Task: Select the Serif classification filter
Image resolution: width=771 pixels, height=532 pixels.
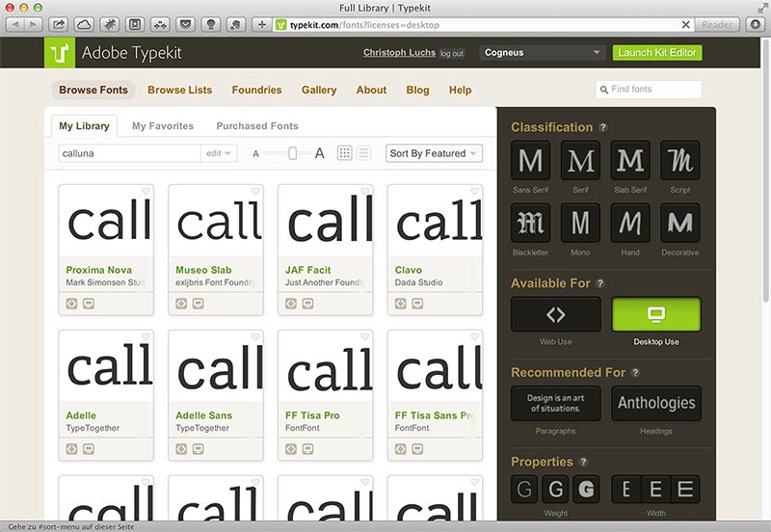Action: [581, 160]
